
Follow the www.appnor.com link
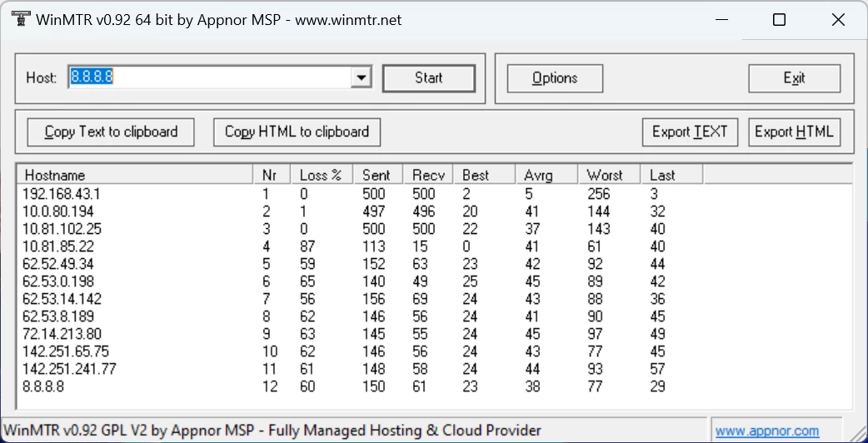[767, 431]
